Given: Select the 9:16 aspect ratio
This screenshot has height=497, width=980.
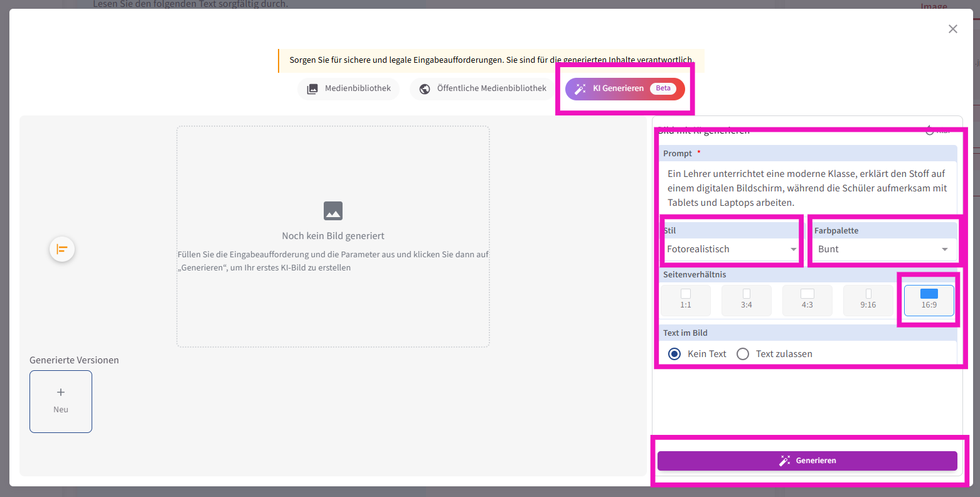Looking at the screenshot, I should [868, 300].
